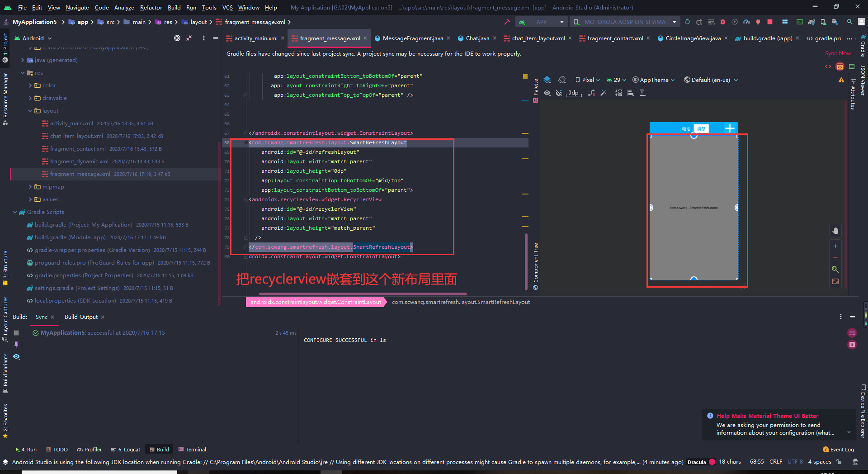Toggle the Build panel view eye icon
This screenshot has width=868, height=474.
[16, 357]
